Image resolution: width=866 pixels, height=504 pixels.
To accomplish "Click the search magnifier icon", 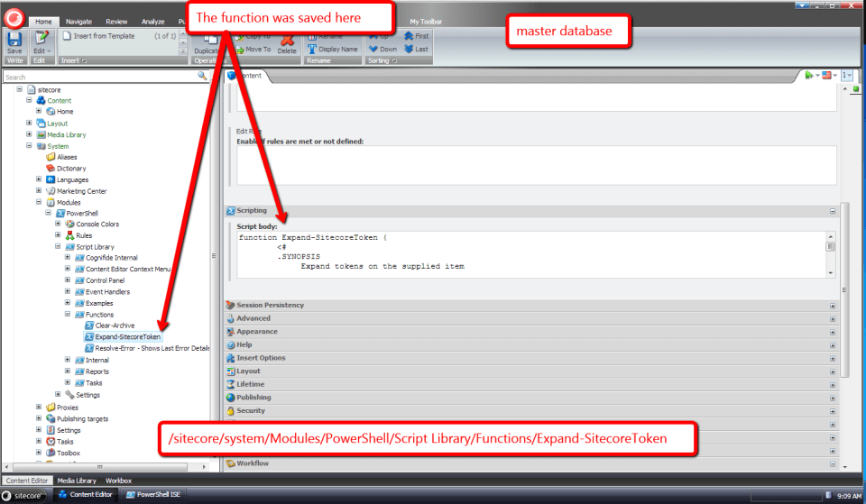I will coord(202,78).
